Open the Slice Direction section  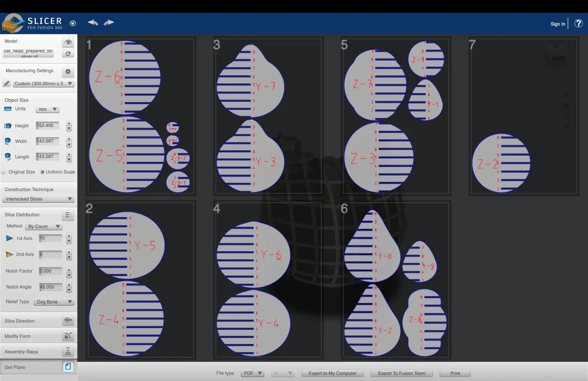point(39,321)
